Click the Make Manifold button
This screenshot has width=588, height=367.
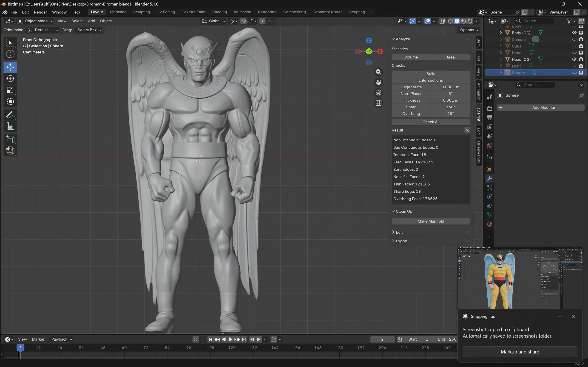[x=431, y=221]
